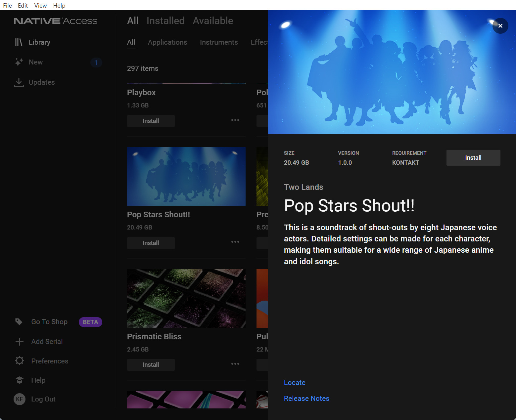Image resolution: width=516 pixels, height=420 pixels.
Task: Filter by Applications category
Action: coord(167,42)
